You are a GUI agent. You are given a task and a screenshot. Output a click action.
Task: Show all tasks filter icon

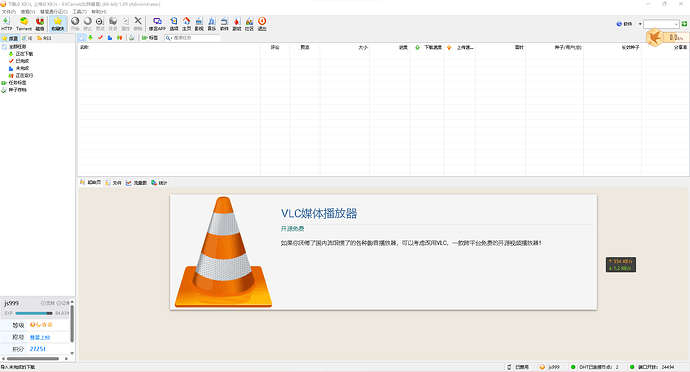click(x=81, y=38)
